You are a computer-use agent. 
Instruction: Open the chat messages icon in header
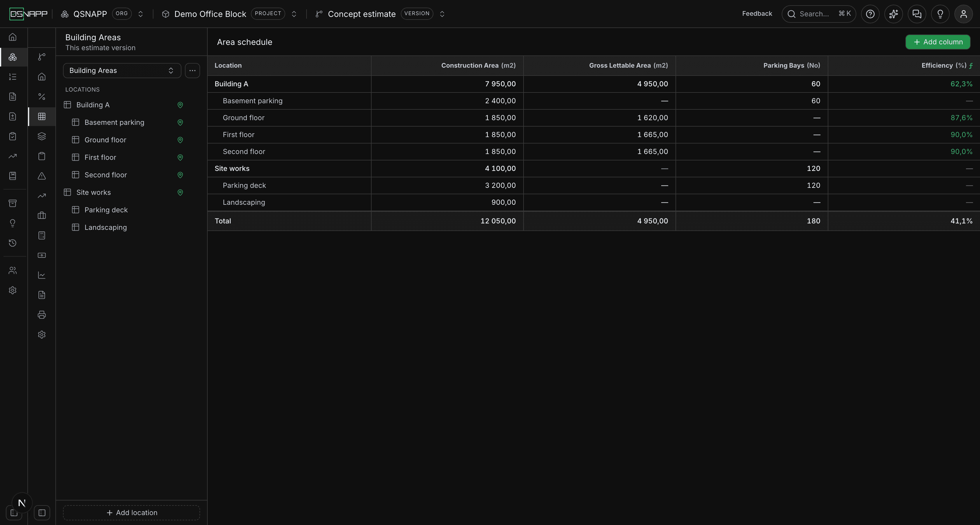click(917, 14)
